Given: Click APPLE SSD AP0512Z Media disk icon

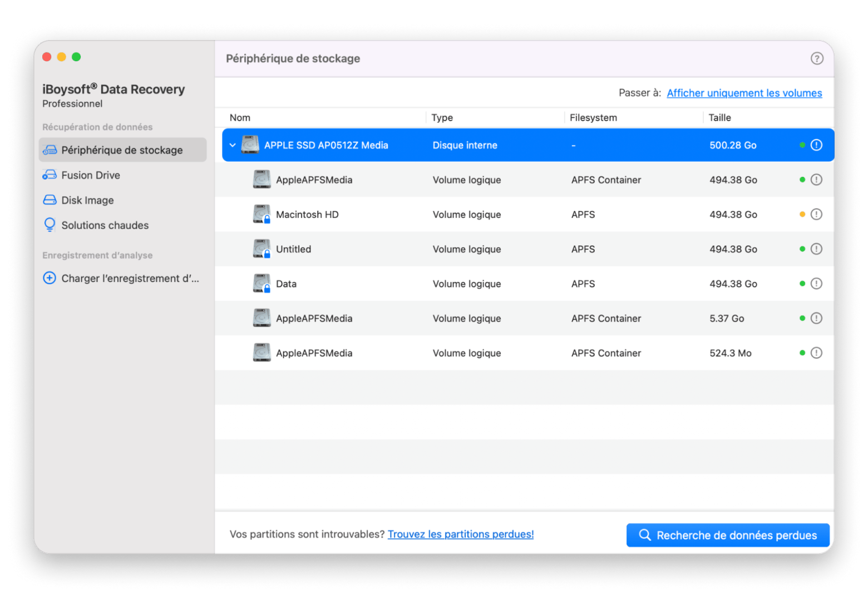Looking at the screenshot, I should point(250,145).
